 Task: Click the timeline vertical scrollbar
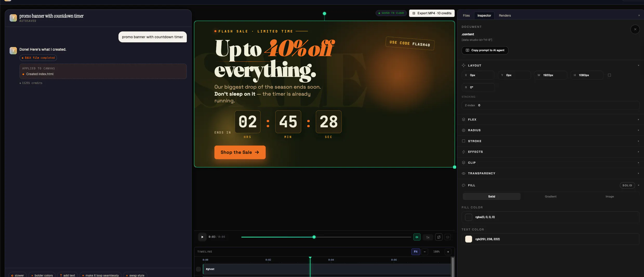[453, 267]
